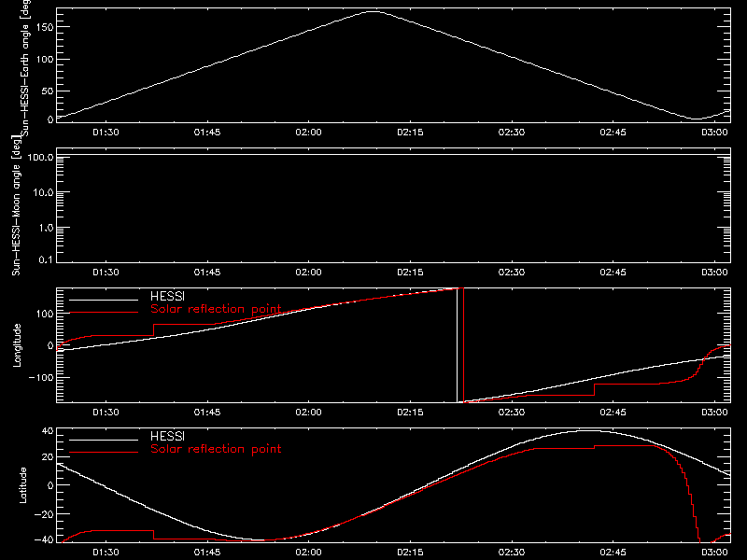Screen dimensions: 747x560
Task: Click the Sun-HESSI-Moon angle axis title
Action: coord(16,205)
